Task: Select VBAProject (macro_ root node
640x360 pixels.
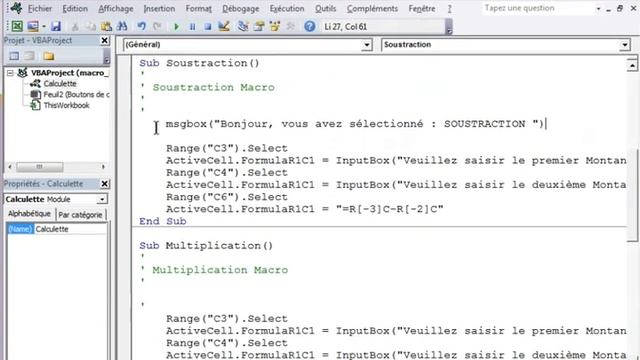Action: pyautogui.click(x=69, y=73)
